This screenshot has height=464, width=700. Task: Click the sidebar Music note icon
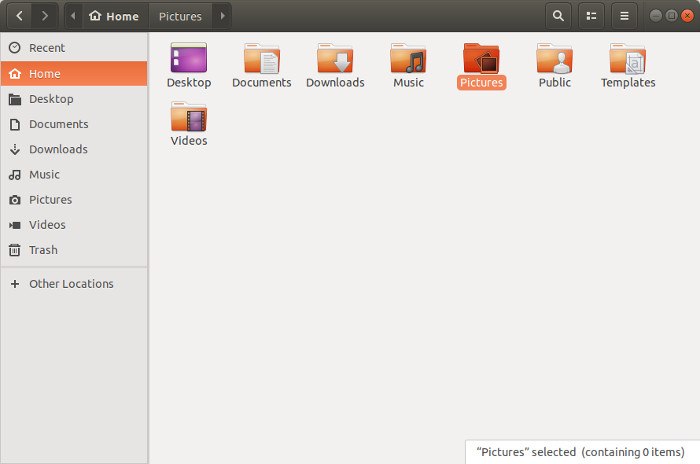pos(15,175)
